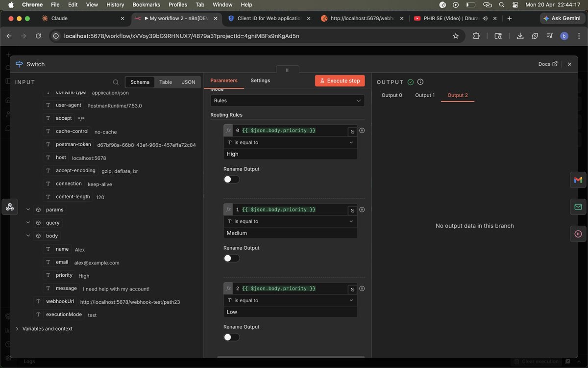The width and height of the screenshot is (588, 368).
Task: Click output info icon
Action: [420, 82]
